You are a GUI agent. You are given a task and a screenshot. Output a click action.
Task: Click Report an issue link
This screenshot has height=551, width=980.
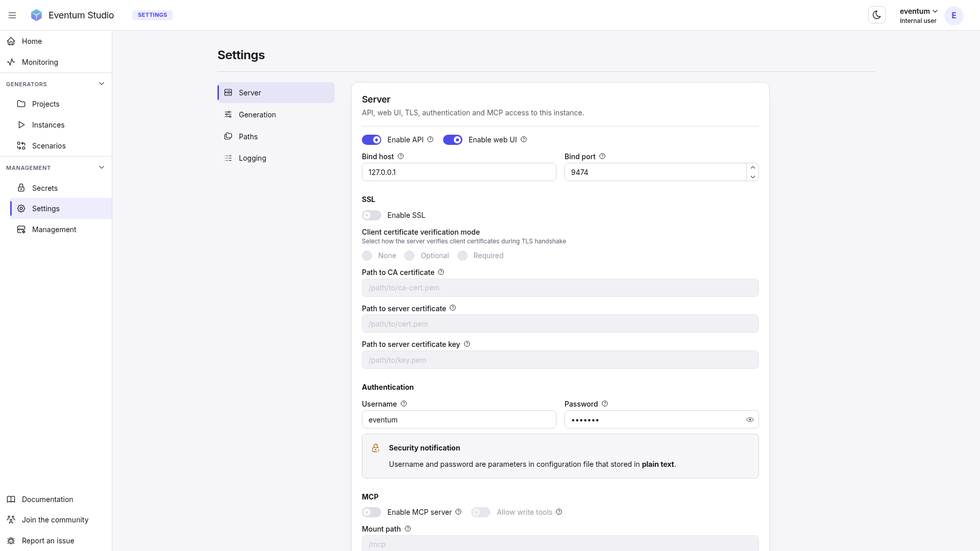(x=56, y=541)
